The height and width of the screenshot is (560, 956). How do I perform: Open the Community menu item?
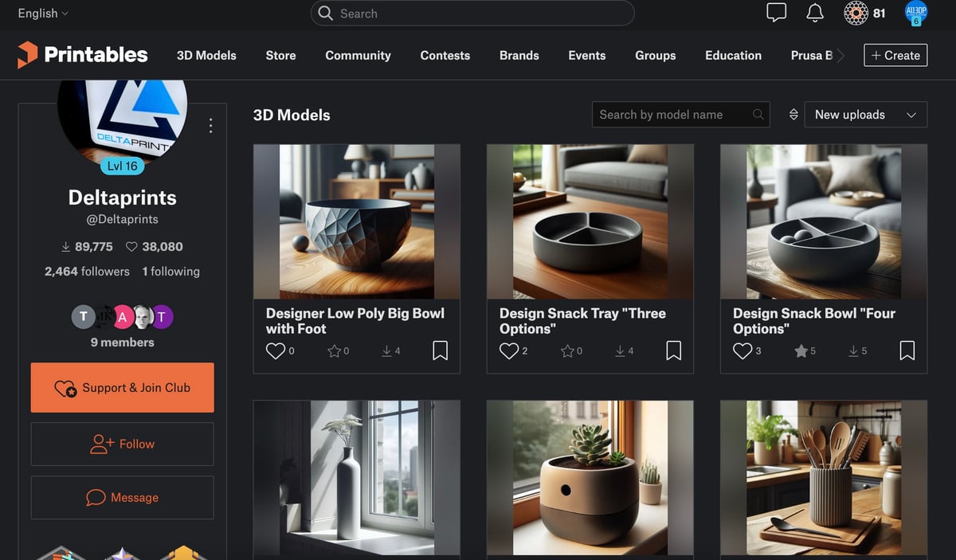coord(358,56)
